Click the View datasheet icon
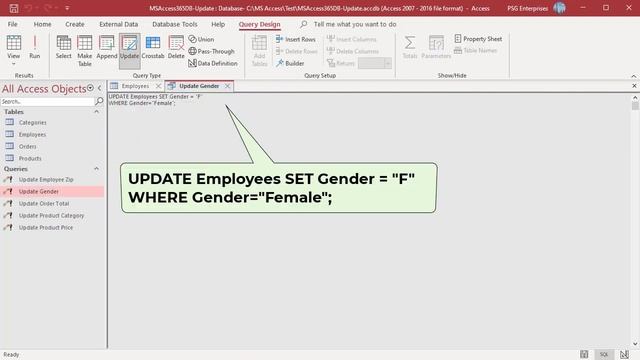The height and width of the screenshot is (360, 640). point(13,43)
